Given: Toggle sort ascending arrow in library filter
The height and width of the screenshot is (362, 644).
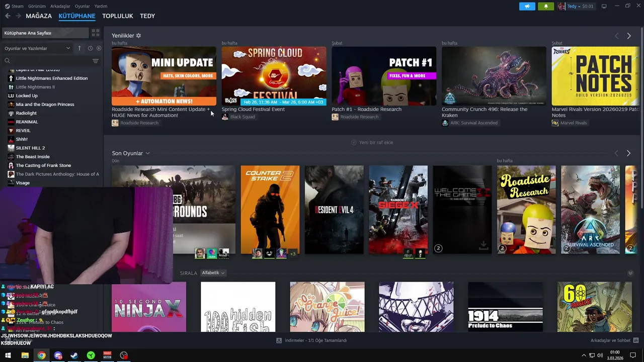Looking at the screenshot, I should pyautogui.click(x=79, y=48).
